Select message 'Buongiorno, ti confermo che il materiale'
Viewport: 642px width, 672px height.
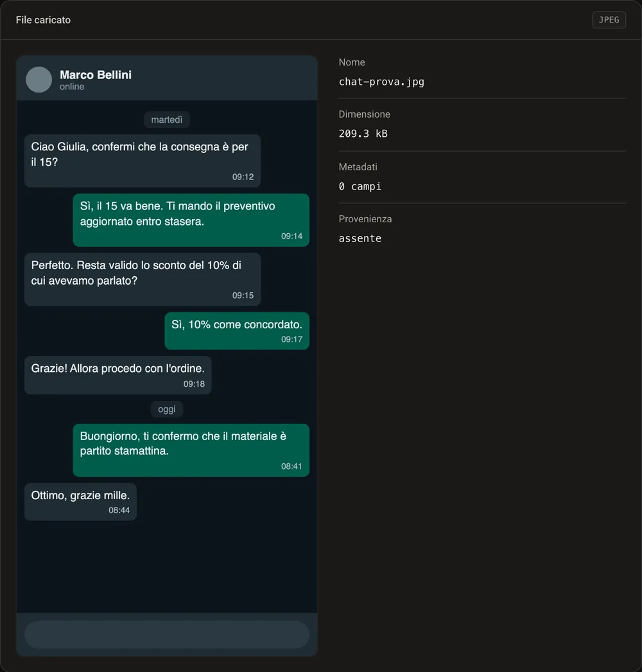pyautogui.click(x=191, y=450)
